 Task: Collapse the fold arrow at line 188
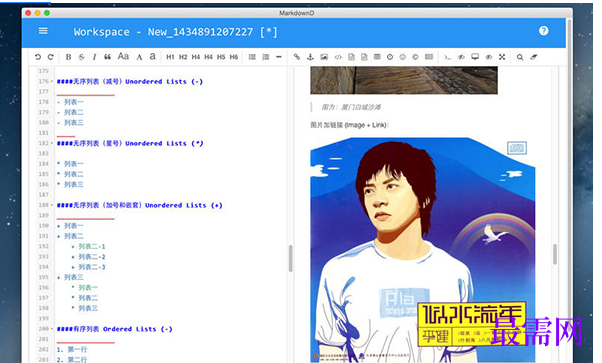pos(52,205)
